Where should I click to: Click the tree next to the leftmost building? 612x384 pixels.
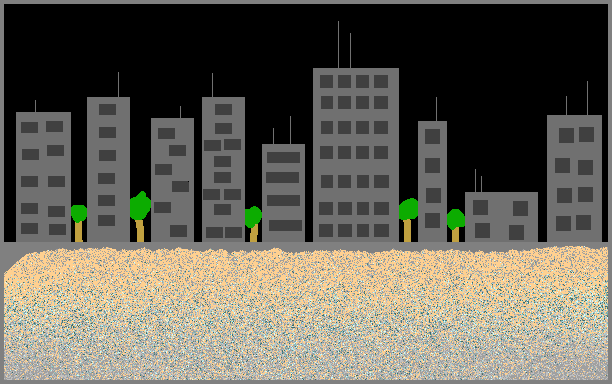tap(79, 223)
